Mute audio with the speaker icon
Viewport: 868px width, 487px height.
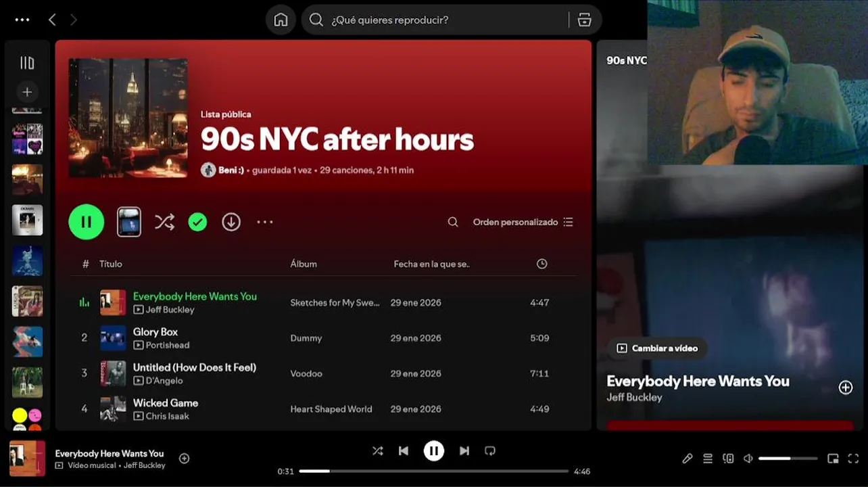tap(748, 459)
